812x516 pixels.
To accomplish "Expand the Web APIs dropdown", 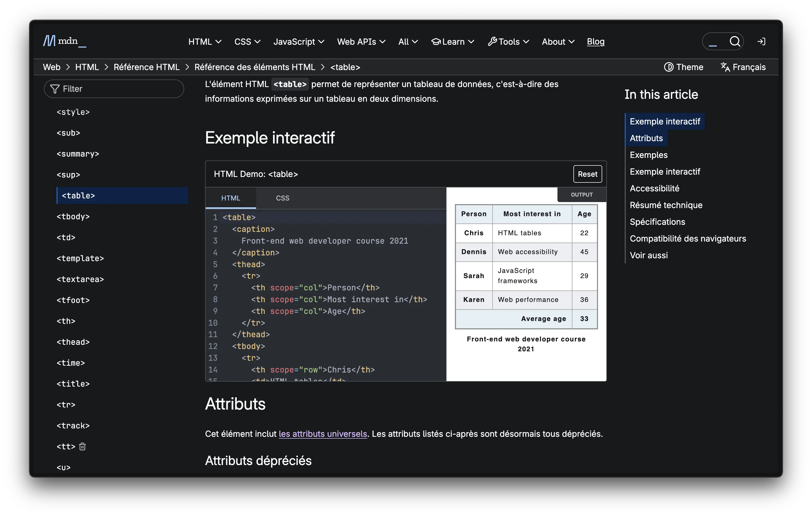I will [x=361, y=42].
